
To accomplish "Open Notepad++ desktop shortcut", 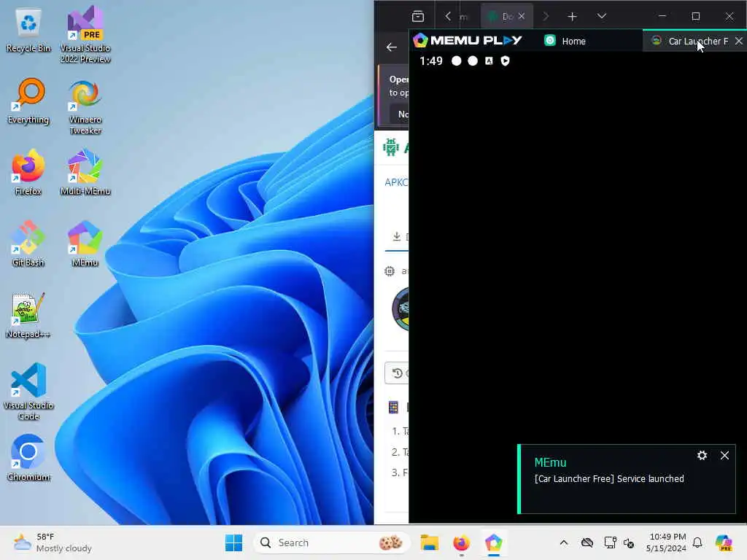I will pos(28,315).
